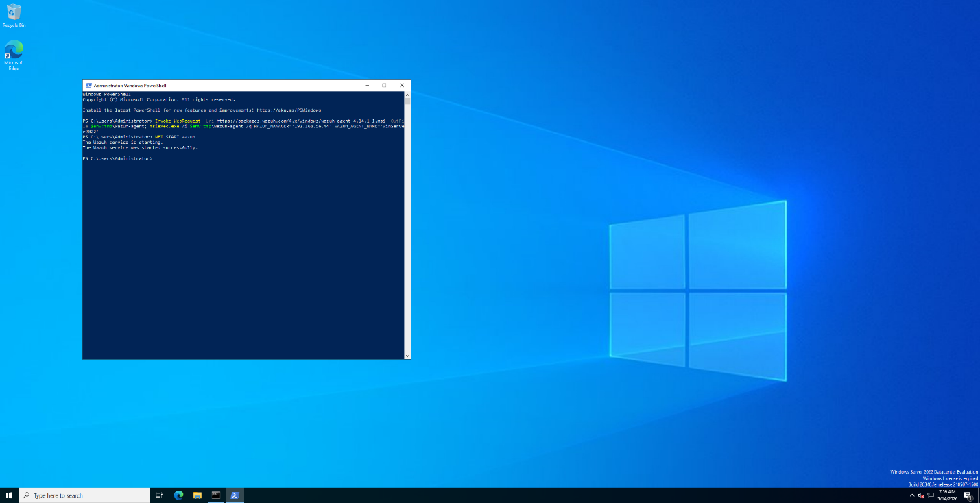
Task: Select the Microsoft Edge desktop shortcut
Action: 14,56
